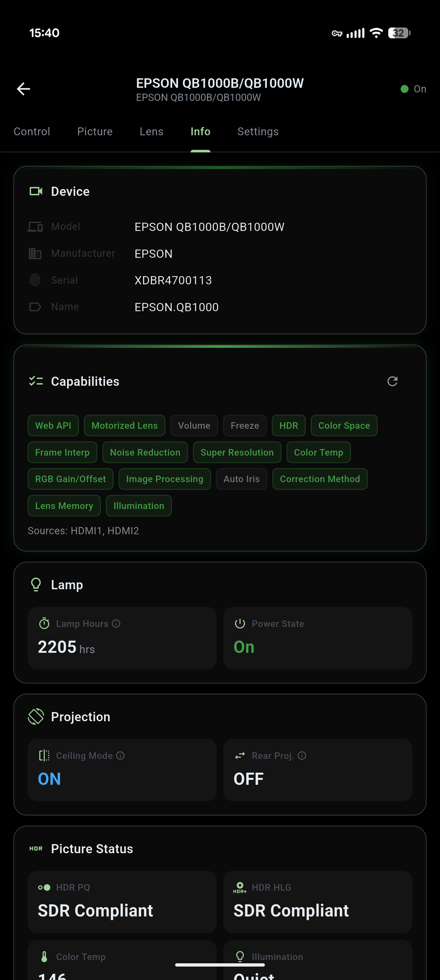Switch to the Lens tab
Screen dimensions: 440x980
click(x=151, y=132)
